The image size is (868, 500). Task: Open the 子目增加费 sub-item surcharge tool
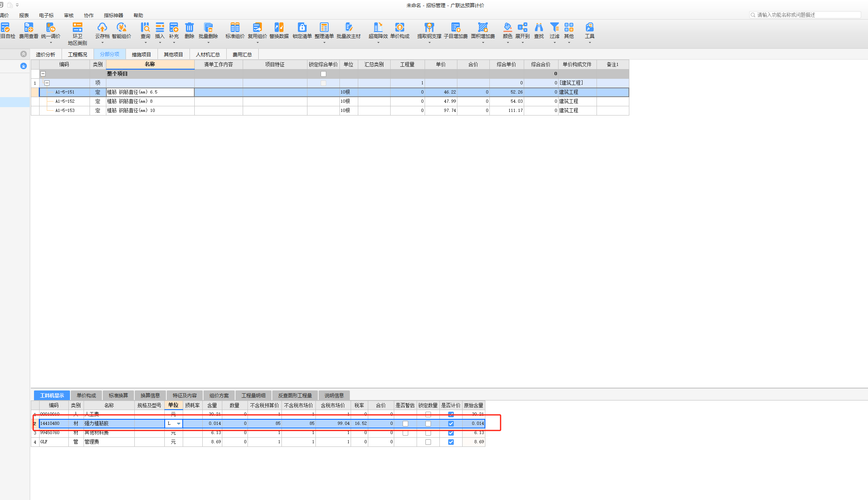pos(456,30)
